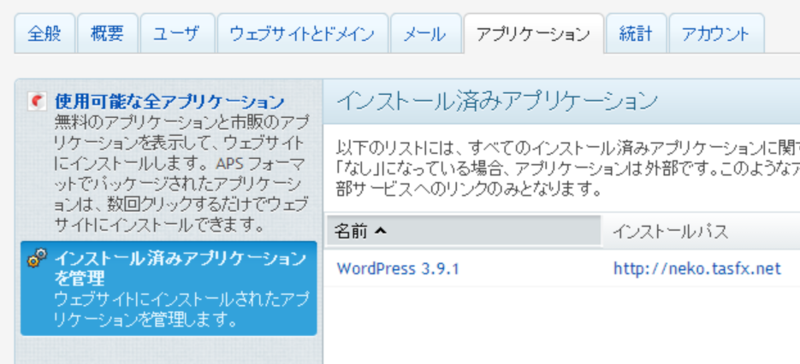
Task: Open the アカウント tab
Action: (716, 34)
